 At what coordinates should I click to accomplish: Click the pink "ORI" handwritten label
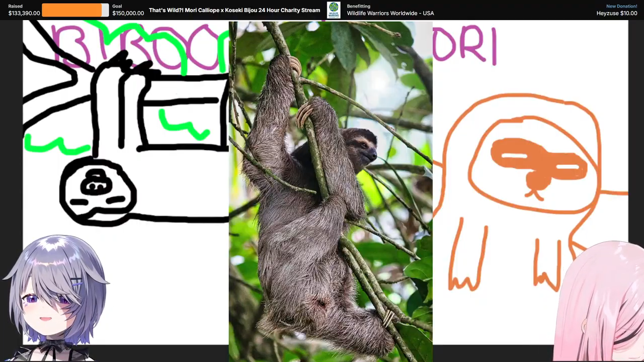tap(465, 45)
